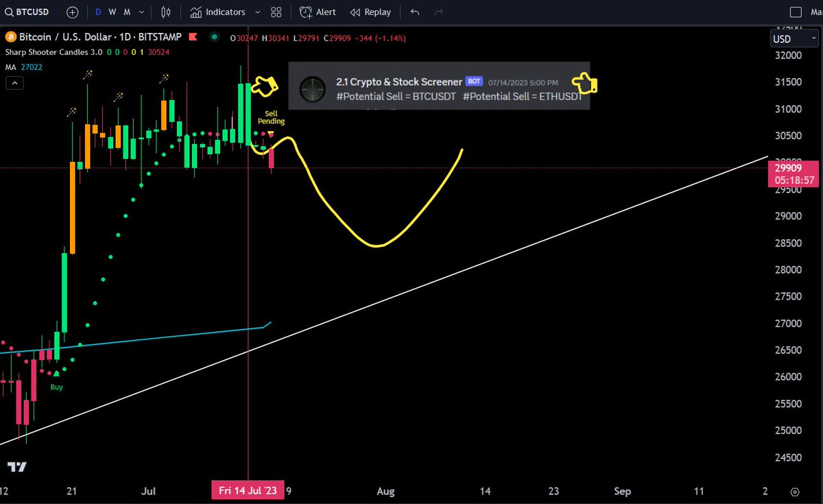Image resolution: width=823 pixels, height=504 pixels.
Task: Open the Indicators panel
Action: [219, 12]
